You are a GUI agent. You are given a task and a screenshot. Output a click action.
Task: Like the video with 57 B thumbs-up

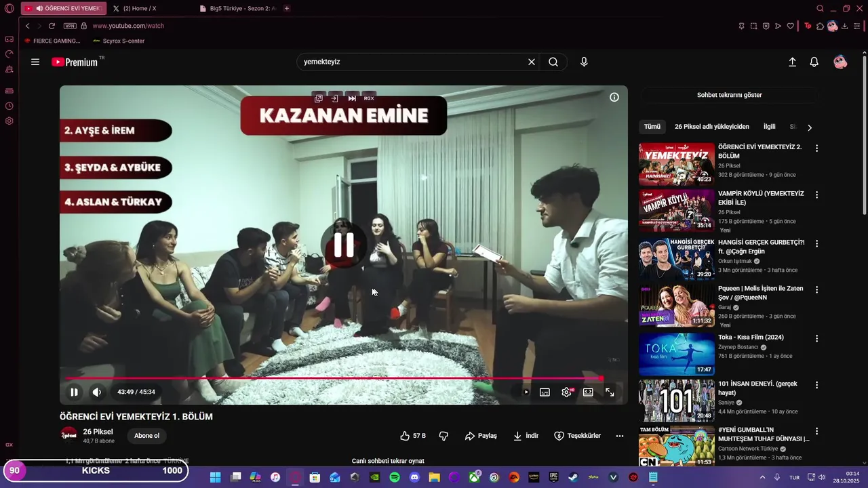413,436
